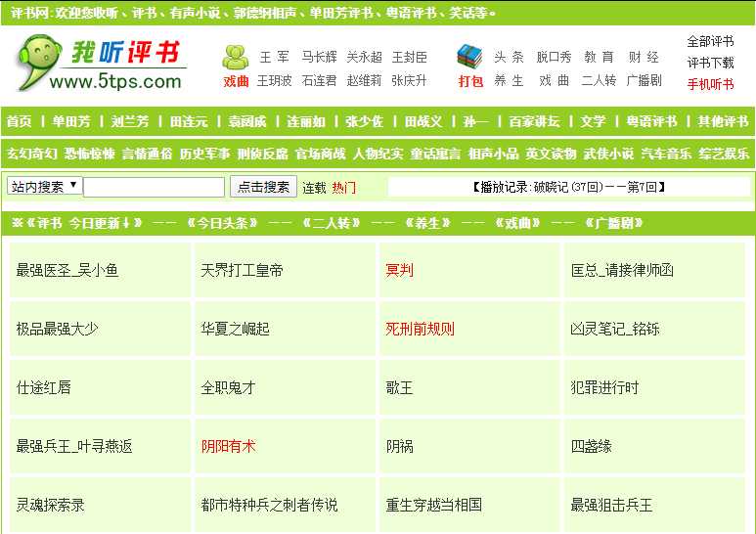The height and width of the screenshot is (534, 756).
Task: Open the 播放记录 破晓记 entry
Action: pos(568,187)
